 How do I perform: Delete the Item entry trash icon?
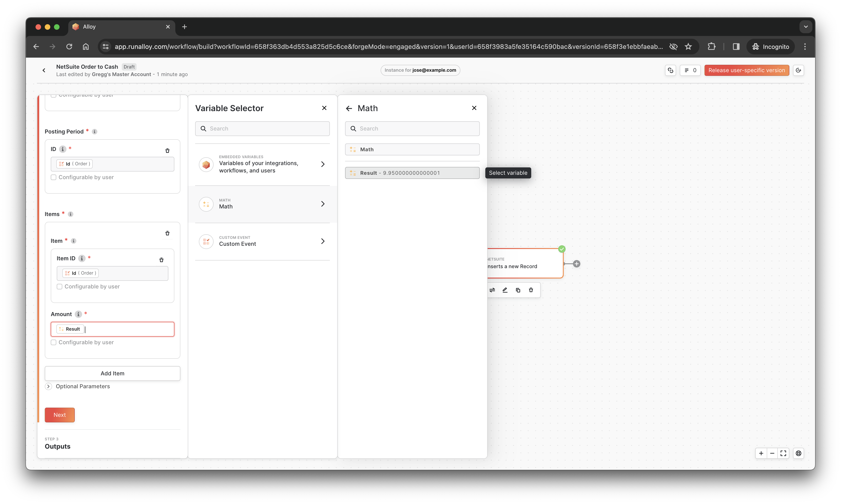[x=167, y=233]
